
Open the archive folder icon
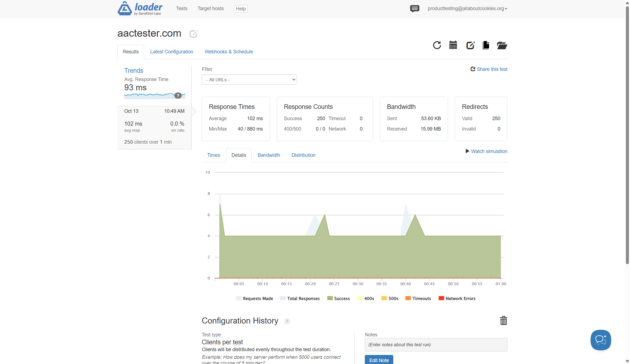click(x=502, y=45)
